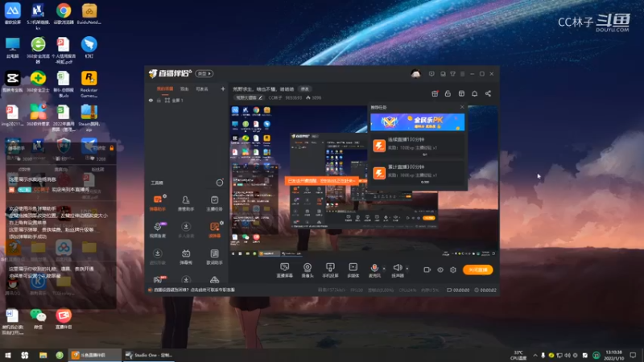This screenshot has height=362, width=644.
Task: Toggle the lock on danmu overlay
Action: click(x=111, y=148)
